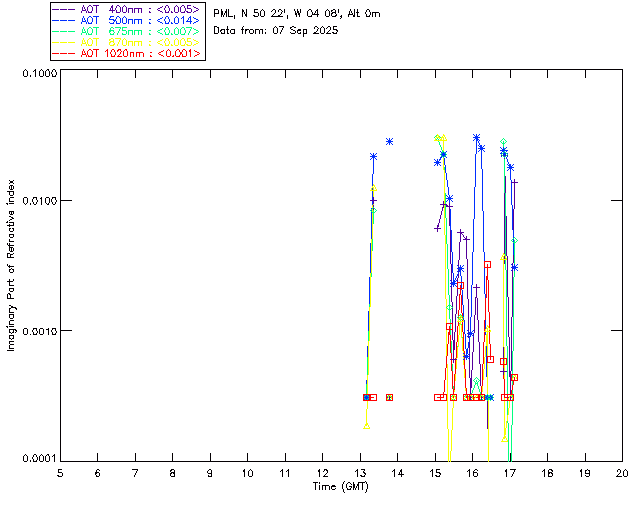Viewport: 640px width, 512px height.
Task: Select the hour 13 x-axis tick label
Action: tap(360, 472)
